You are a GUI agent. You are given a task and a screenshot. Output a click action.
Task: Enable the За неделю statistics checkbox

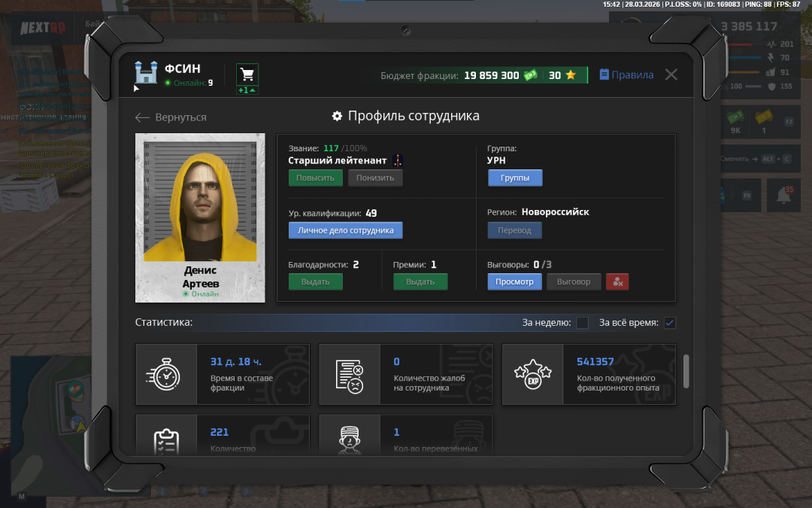tap(582, 323)
